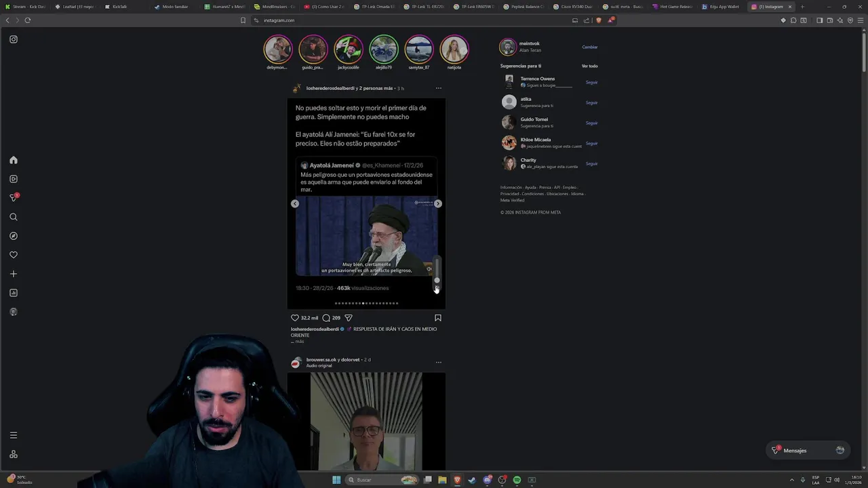Open the Meta apps icon at sidebar bottom
This screenshot has width=868, height=488.
pos(14,454)
